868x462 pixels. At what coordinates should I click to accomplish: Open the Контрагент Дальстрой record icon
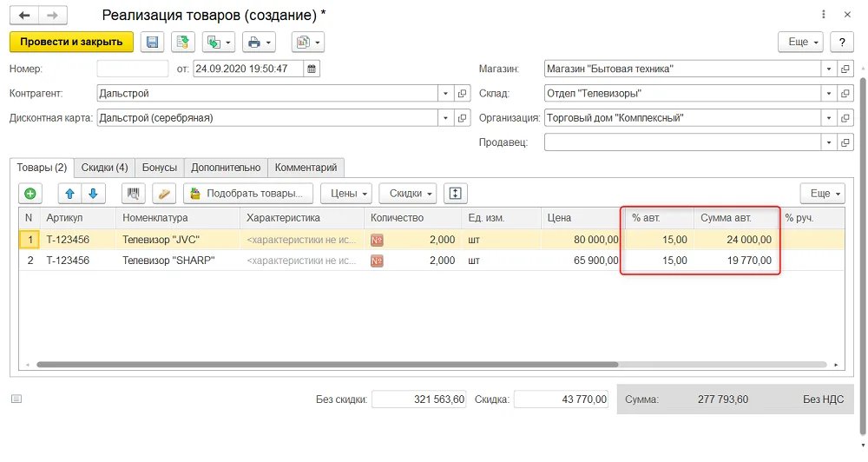[462, 93]
